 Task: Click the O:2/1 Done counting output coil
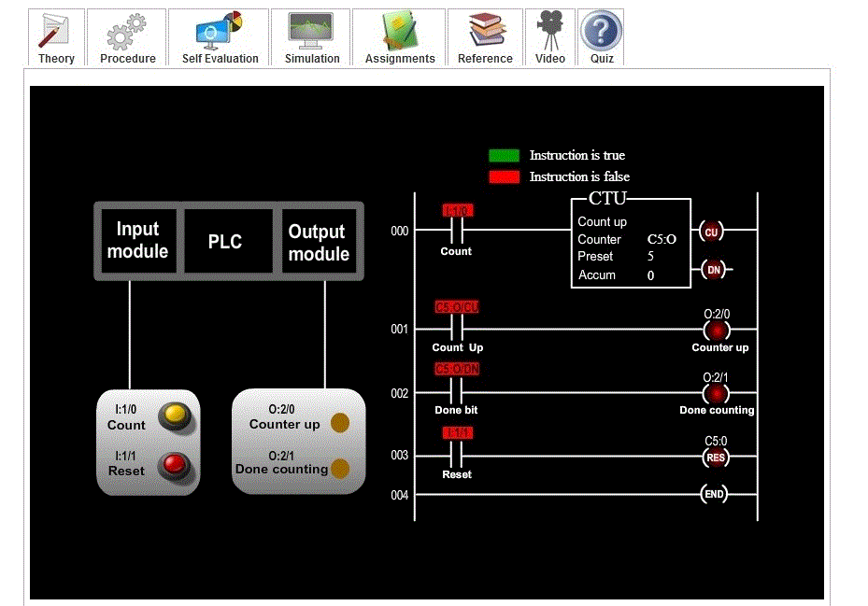coord(717,394)
